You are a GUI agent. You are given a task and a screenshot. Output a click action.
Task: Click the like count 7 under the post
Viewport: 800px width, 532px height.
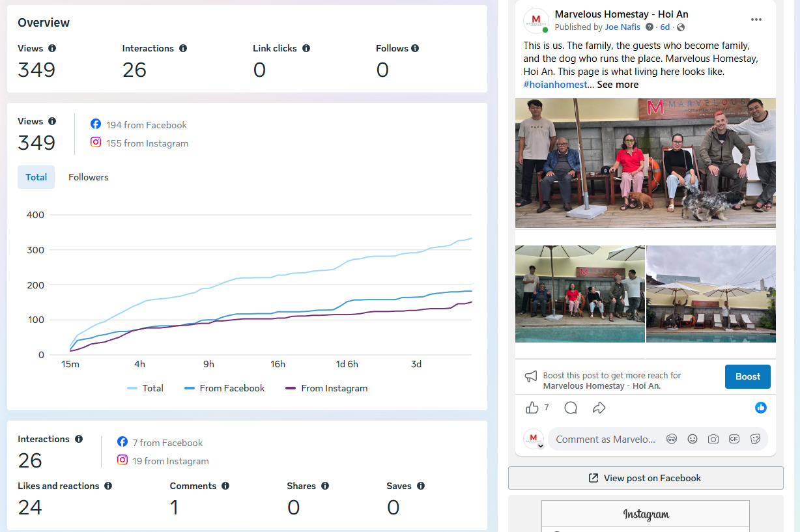click(x=547, y=408)
